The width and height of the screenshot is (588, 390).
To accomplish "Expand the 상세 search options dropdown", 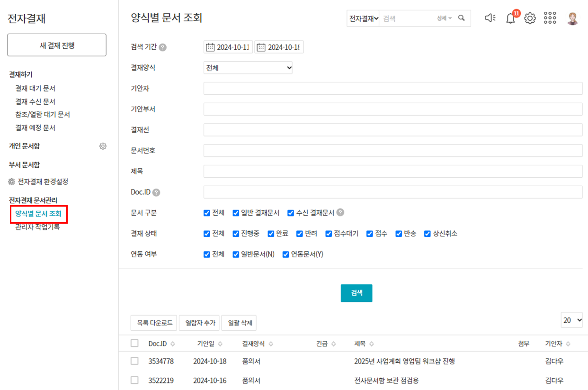I will [x=444, y=18].
